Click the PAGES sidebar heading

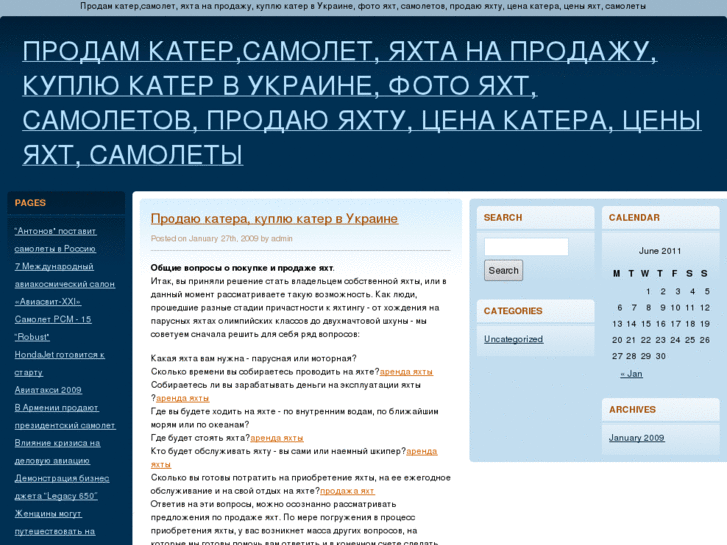tap(30, 203)
